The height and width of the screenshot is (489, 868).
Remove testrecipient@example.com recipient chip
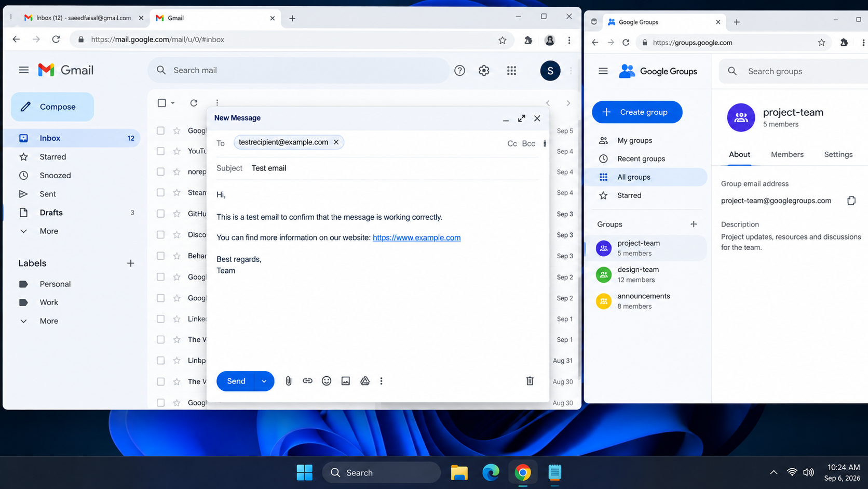pyautogui.click(x=336, y=142)
